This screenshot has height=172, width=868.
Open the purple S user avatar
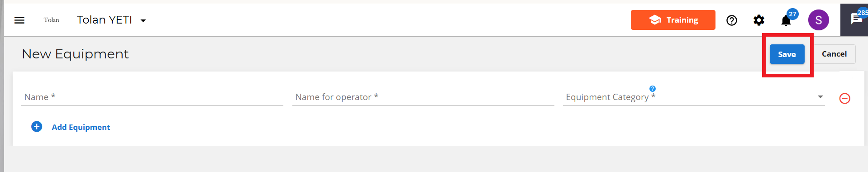[819, 20]
